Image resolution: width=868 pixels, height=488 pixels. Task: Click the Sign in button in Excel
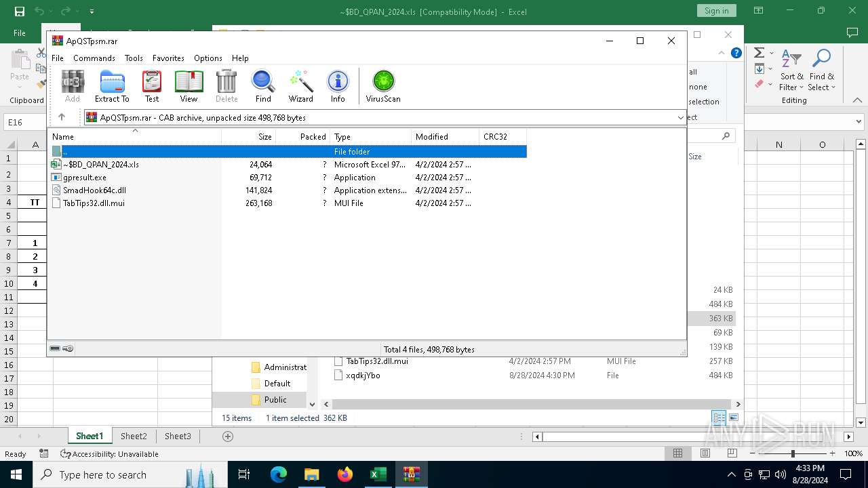(x=716, y=11)
